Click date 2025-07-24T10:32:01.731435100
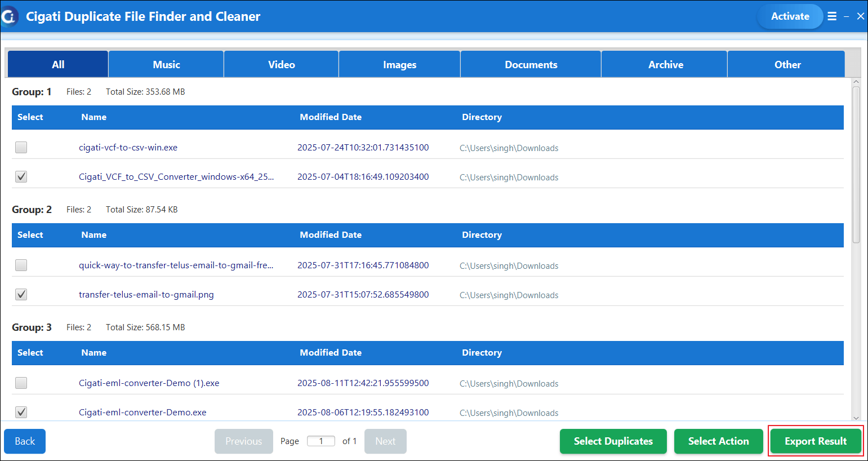 pos(363,147)
